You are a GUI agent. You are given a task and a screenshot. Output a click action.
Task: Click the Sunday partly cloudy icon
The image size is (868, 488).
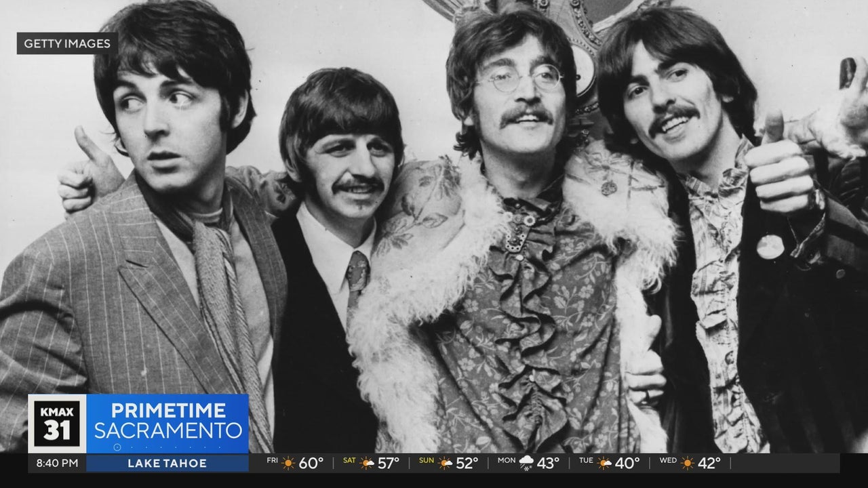pos(445,464)
